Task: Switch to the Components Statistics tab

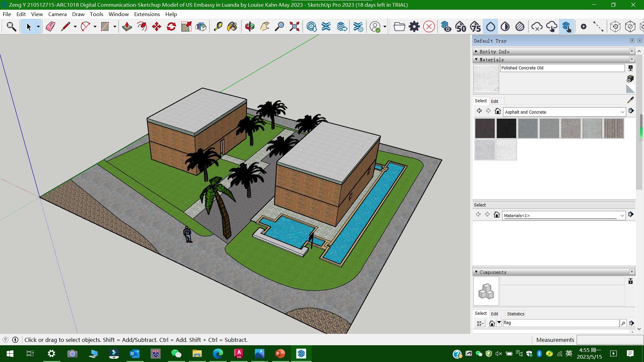Action: [x=515, y=314]
